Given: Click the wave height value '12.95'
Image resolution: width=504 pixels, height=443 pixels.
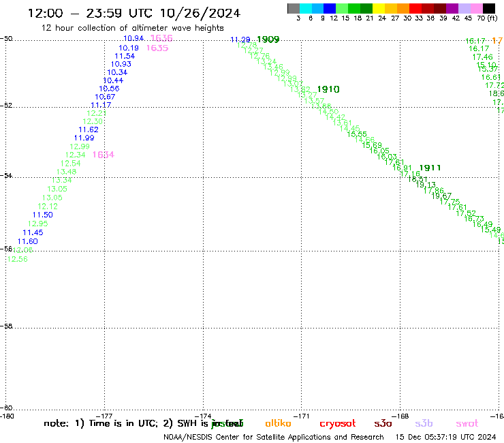Looking at the screenshot, I should (x=37, y=224).
